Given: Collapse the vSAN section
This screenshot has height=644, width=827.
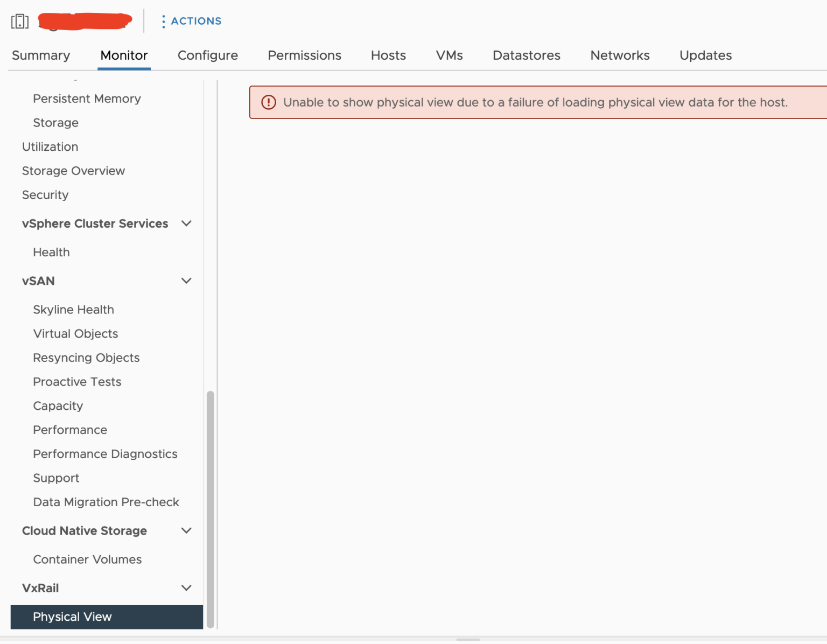Looking at the screenshot, I should pyautogui.click(x=186, y=281).
